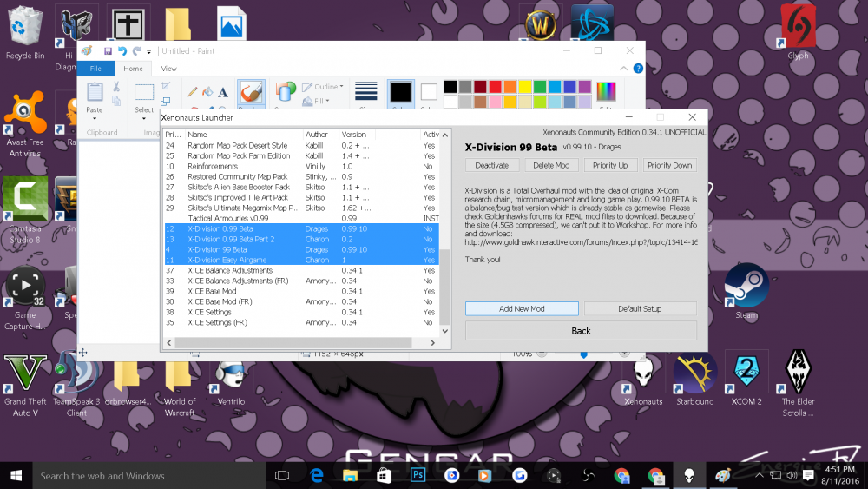Click the Search the web and Windows box
The height and width of the screenshot is (489, 868).
pyautogui.click(x=150, y=476)
